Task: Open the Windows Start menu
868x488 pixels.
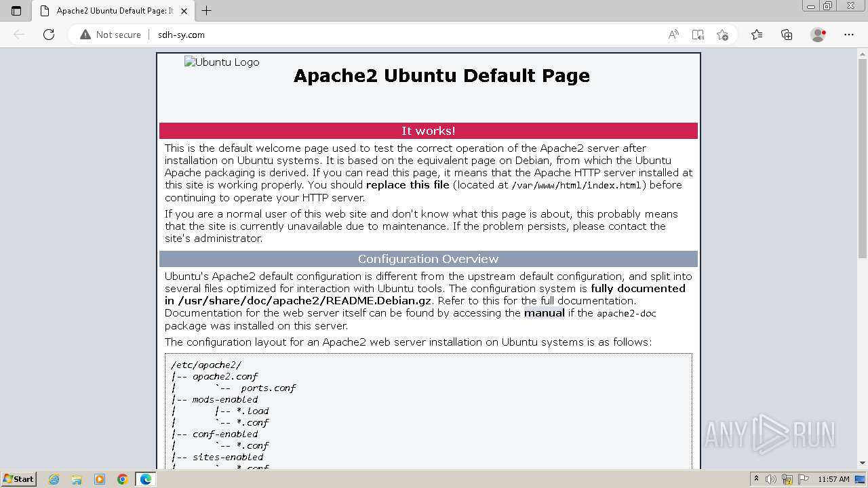Action: point(18,479)
